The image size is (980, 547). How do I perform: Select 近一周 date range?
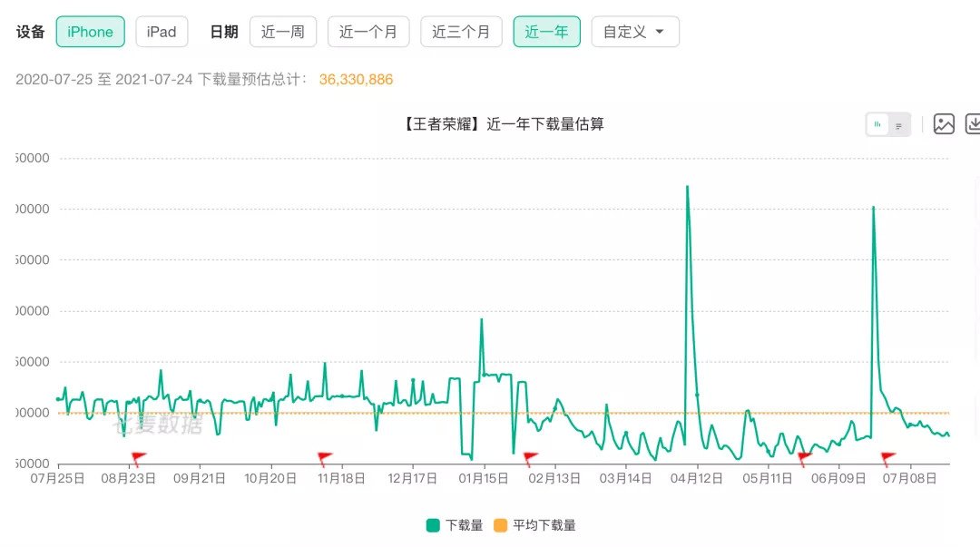283,32
